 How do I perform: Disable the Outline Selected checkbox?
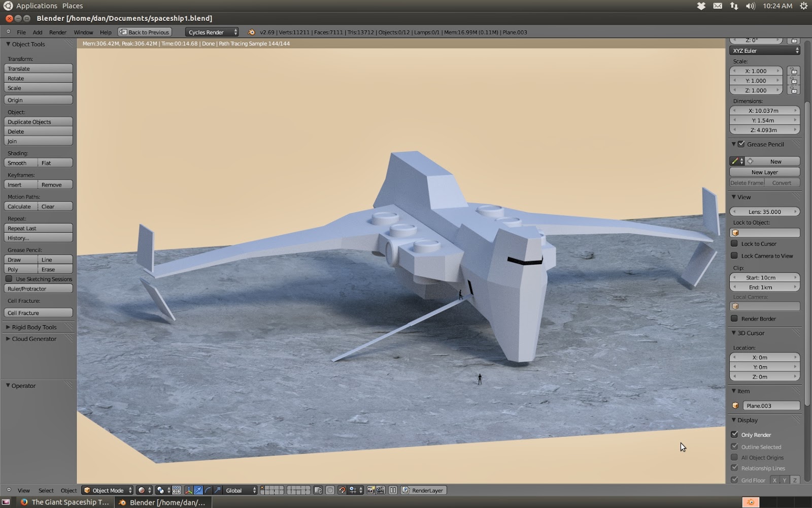pos(735,447)
